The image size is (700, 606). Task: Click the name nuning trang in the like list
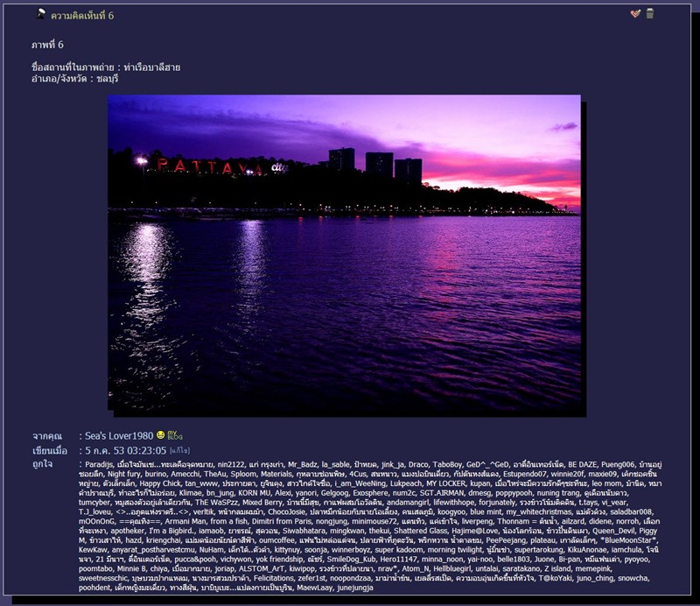pos(558,493)
